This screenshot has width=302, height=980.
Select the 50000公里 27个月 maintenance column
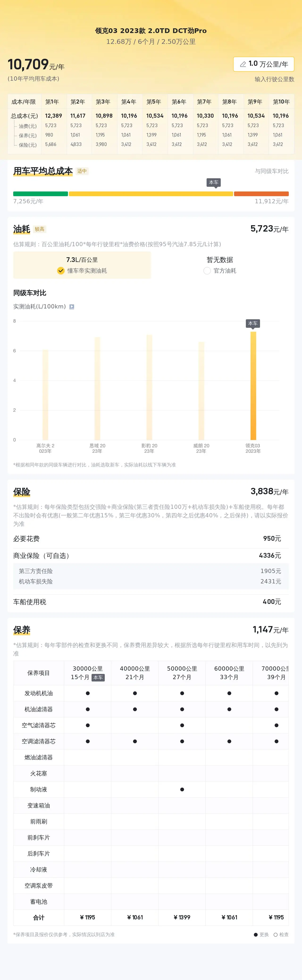pyautogui.click(x=182, y=673)
